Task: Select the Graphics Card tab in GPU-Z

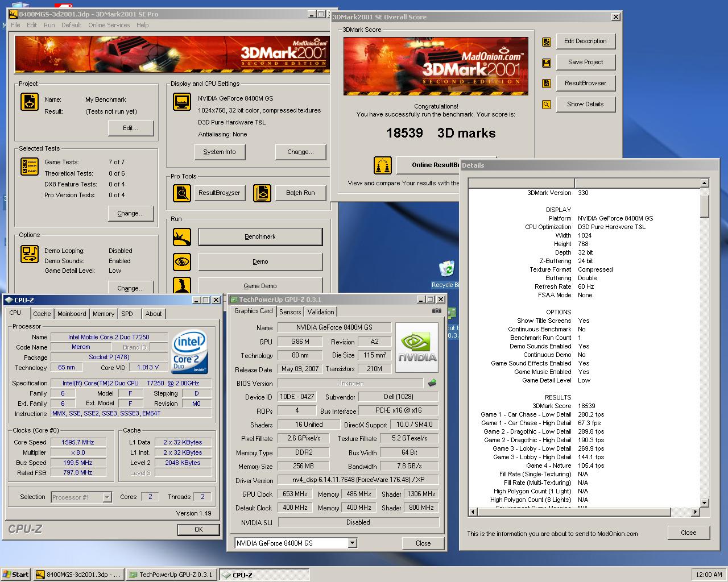Action: 254,311
